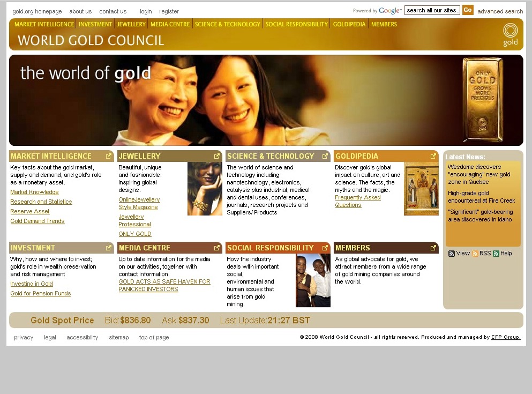Screen dimensions: 532x394
Task: Open the Gold Demand Trends link
Action: (x=38, y=221)
